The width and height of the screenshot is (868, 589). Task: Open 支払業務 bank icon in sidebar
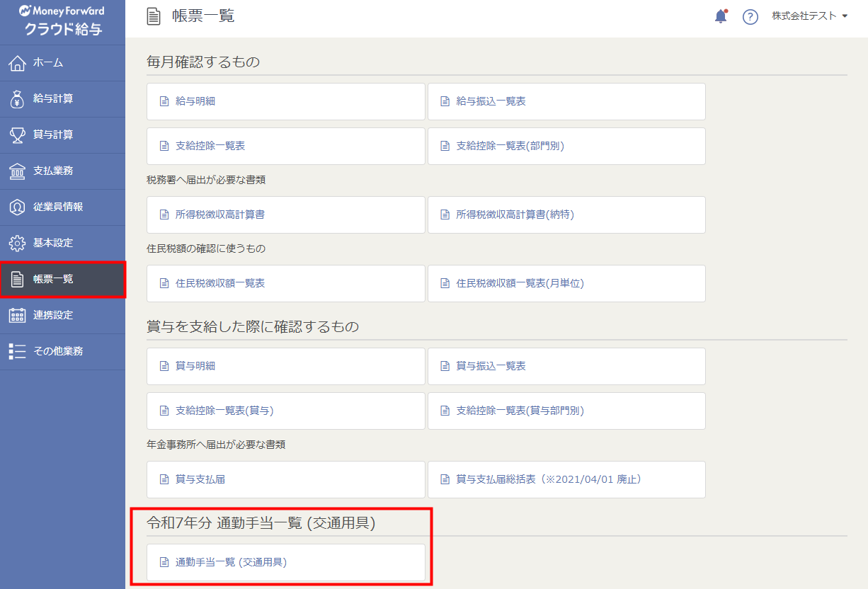(x=17, y=171)
